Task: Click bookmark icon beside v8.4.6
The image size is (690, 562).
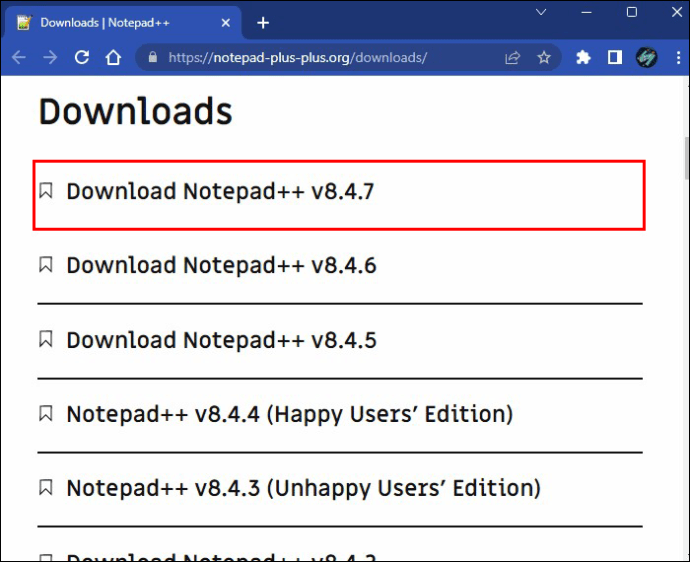Action: click(46, 264)
